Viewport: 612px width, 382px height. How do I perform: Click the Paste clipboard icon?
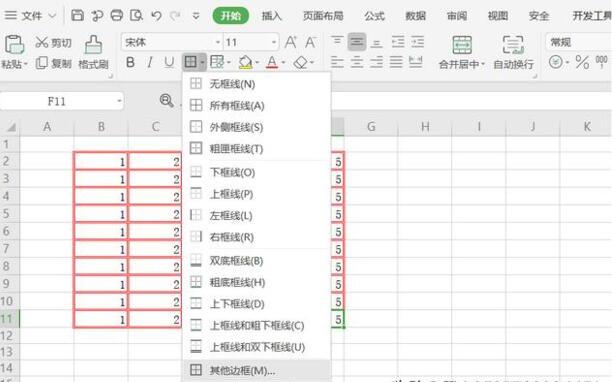coord(14,44)
